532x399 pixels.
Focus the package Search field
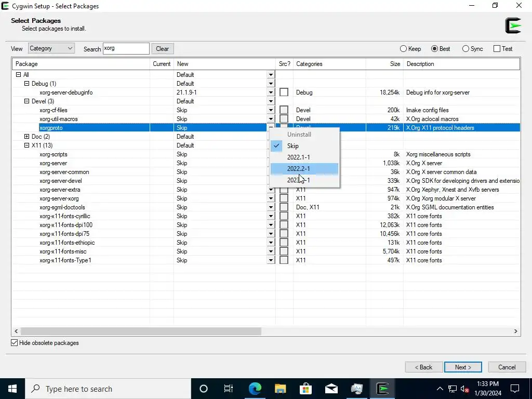(126, 48)
